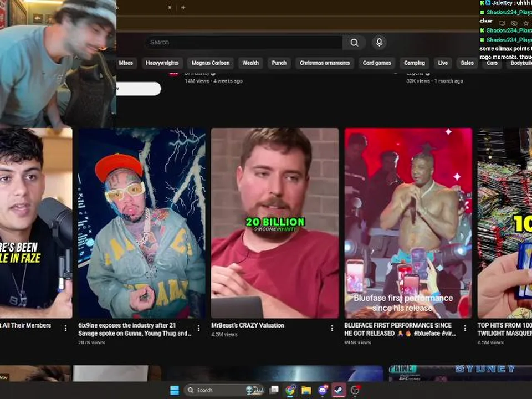Select the Cars filter chip

[x=492, y=63]
